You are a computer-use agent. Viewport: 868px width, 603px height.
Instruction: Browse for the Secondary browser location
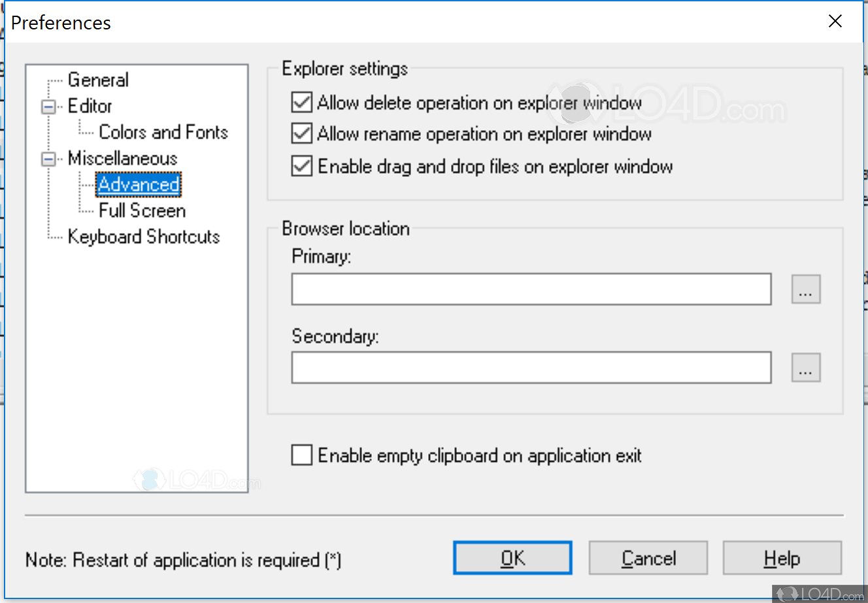[806, 367]
